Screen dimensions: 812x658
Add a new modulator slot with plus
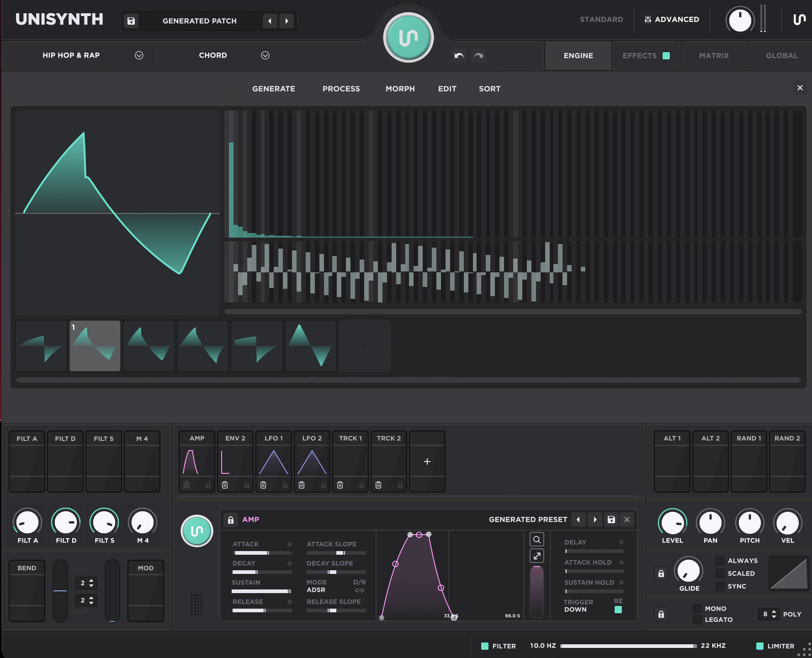(427, 462)
